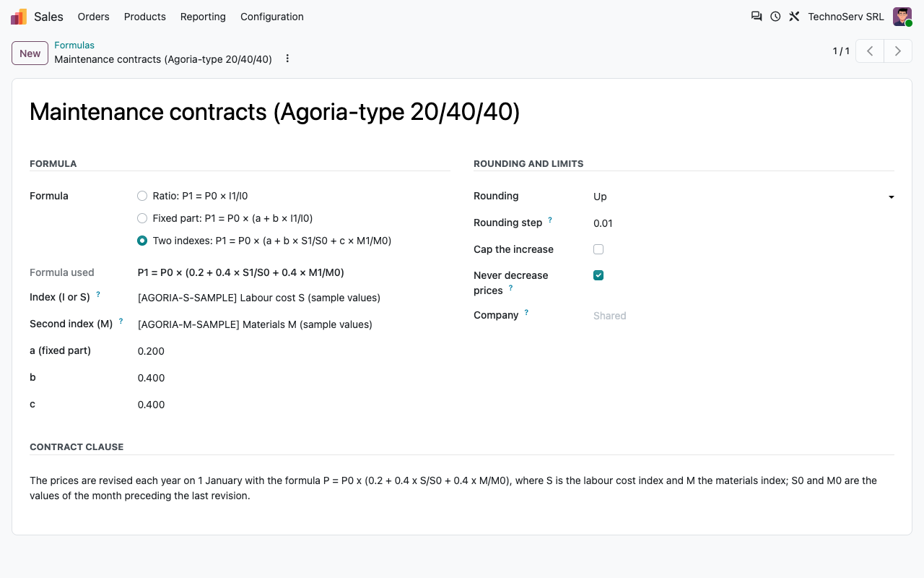
Task: Open the Second index (M) selection field
Action: click(294, 324)
